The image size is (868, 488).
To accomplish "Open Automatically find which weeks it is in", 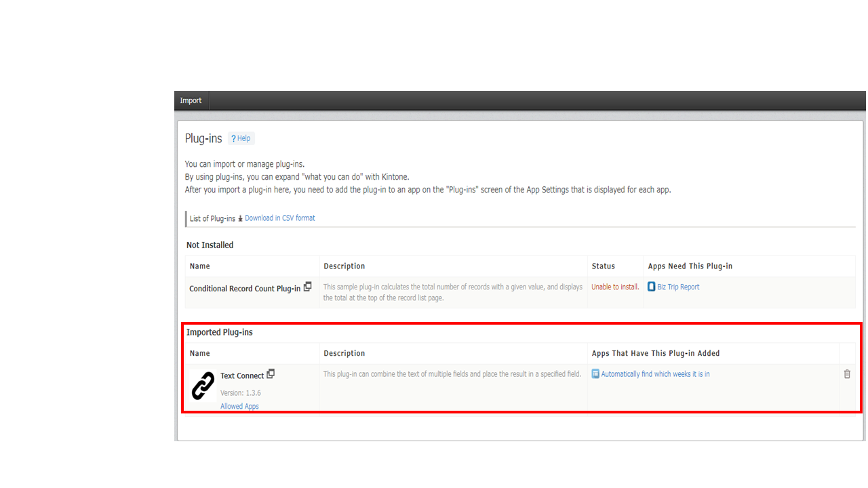I will 655,373.
